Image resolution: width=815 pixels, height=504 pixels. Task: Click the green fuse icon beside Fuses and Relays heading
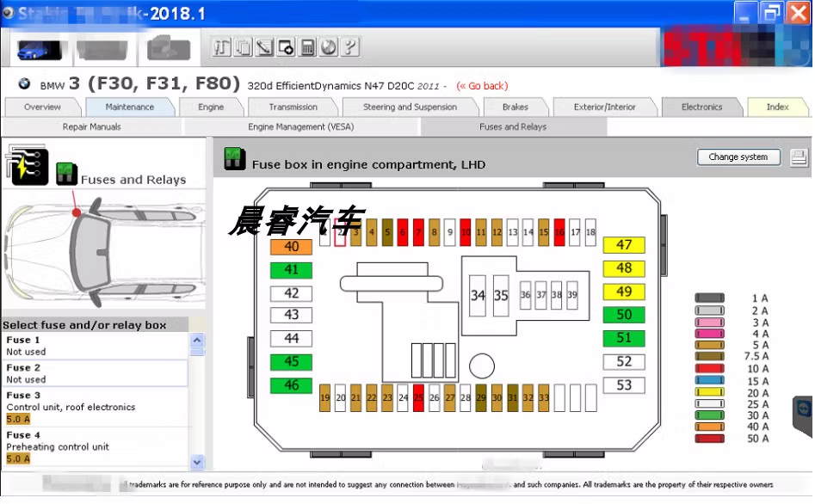click(66, 174)
